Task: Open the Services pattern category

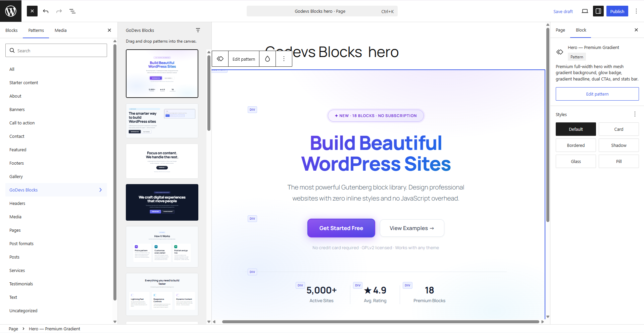Action: tap(56, 270)
